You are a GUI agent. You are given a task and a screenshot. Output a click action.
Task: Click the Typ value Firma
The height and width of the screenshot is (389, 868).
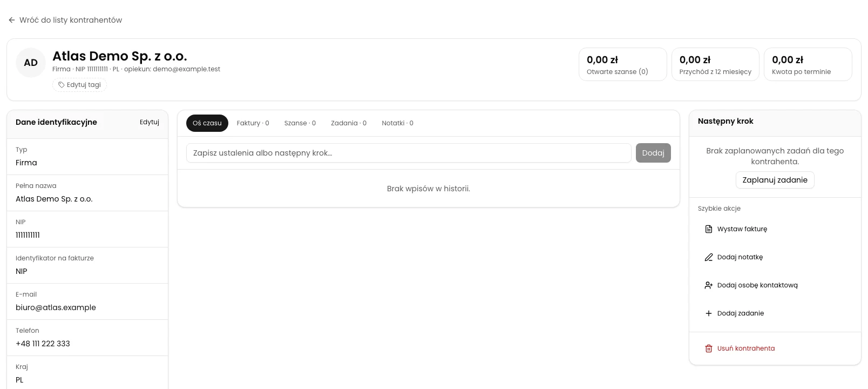[x=26, y=163]
